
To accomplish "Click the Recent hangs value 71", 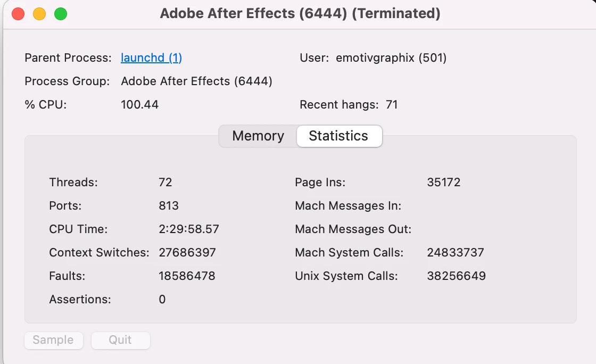I will 392,104.
